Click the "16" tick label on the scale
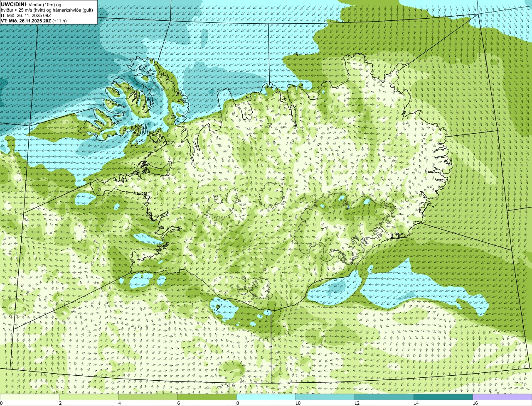The height and width of the screenshot is (406, 532). coord(475,403)
